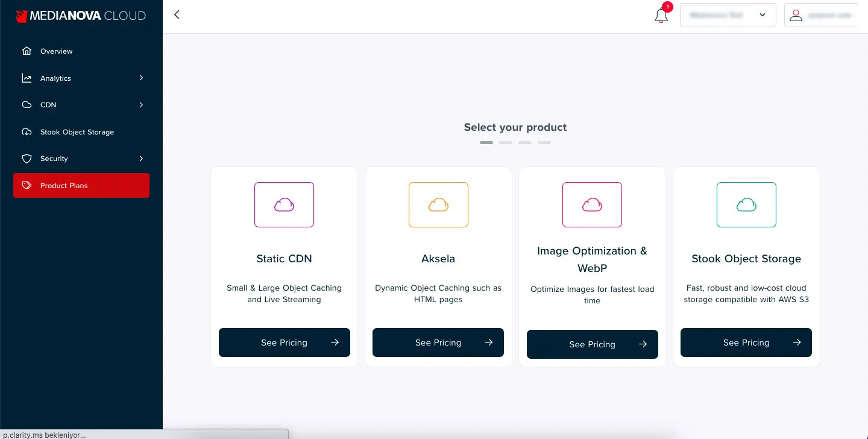Expand the CDN sidebar section
Viewport: 868px width, 439px height.
point(141,104)
